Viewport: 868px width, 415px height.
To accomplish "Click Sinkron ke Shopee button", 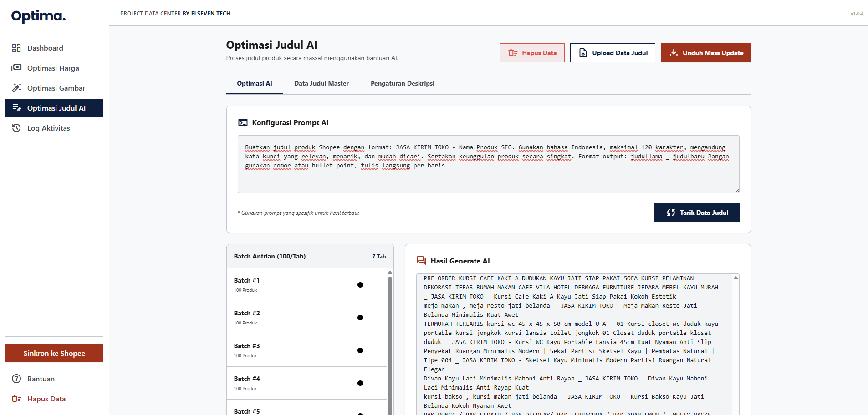I will 54,353.
